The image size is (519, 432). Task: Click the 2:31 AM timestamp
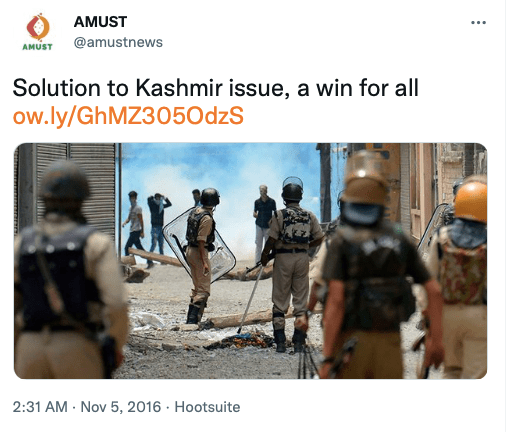click(40, 407)
